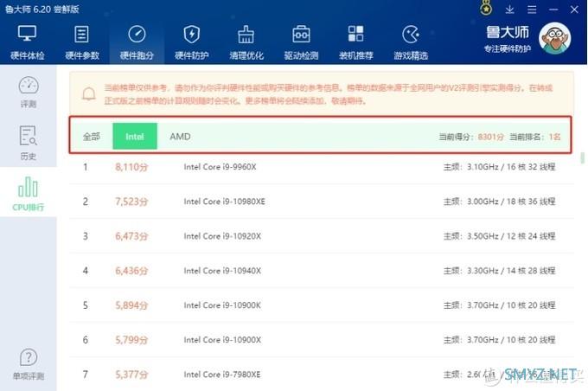Click score 5,894分
Image resolution: width=588 pixels, height=391 pixels.
[x=131, y=305]
